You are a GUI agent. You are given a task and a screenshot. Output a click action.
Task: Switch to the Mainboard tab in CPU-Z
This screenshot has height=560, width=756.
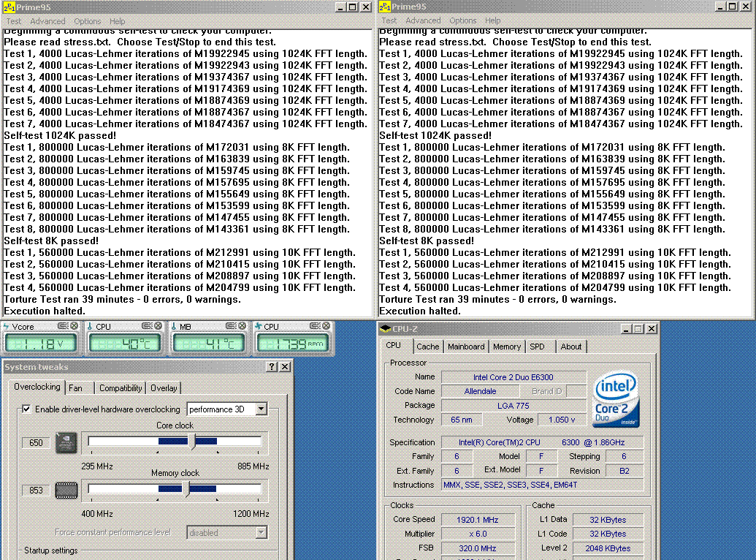[466, 347]
